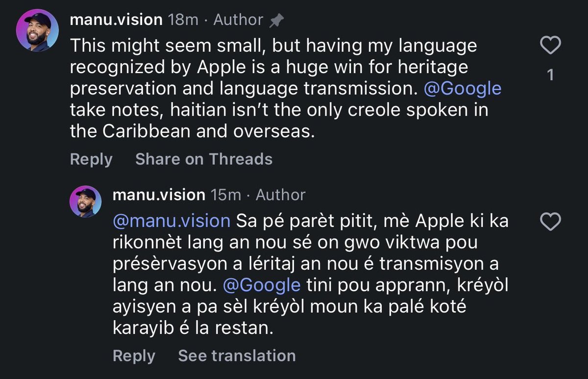
Task: Tap the @Google mention in the English comment
Action: 465,88
